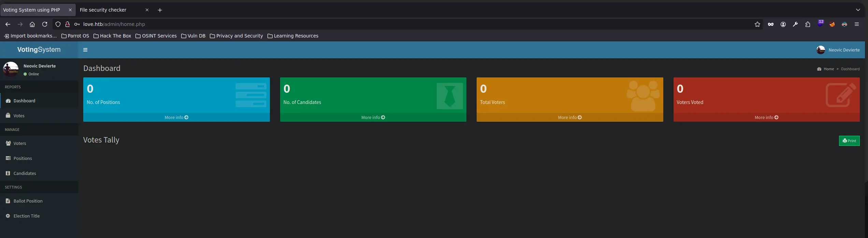This screenshot has height=238, width=868.
Task: Click More info under Total Voters
Action: point(569,117)
